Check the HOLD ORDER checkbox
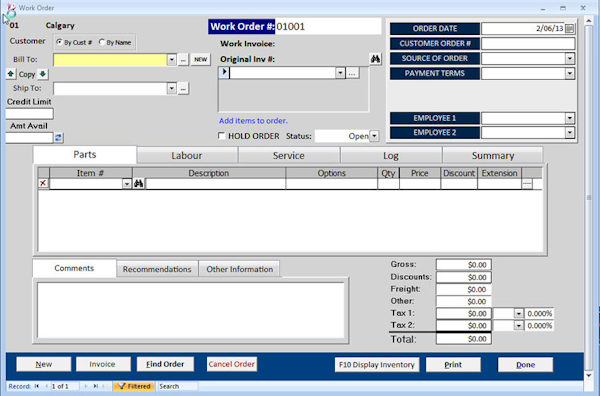Viewport: 600px width, 396px height. [x=221, y=136]
